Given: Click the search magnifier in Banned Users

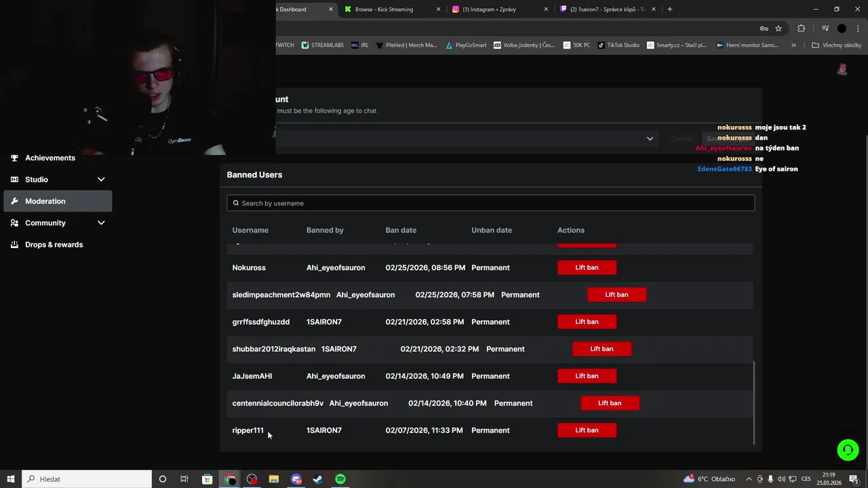Looking at the screenshot, I should coord(236,203).
